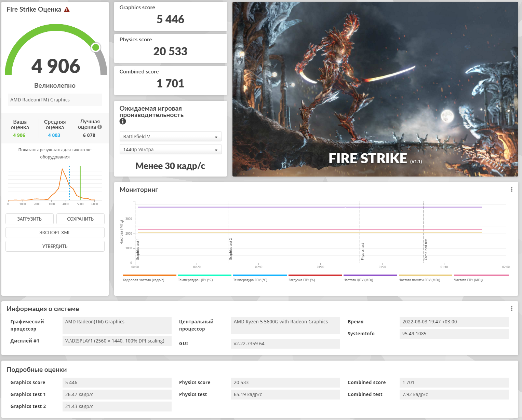Click the Великолепно rating label
The width and height of the screenshot is (522, 420).
click(55, 86)
